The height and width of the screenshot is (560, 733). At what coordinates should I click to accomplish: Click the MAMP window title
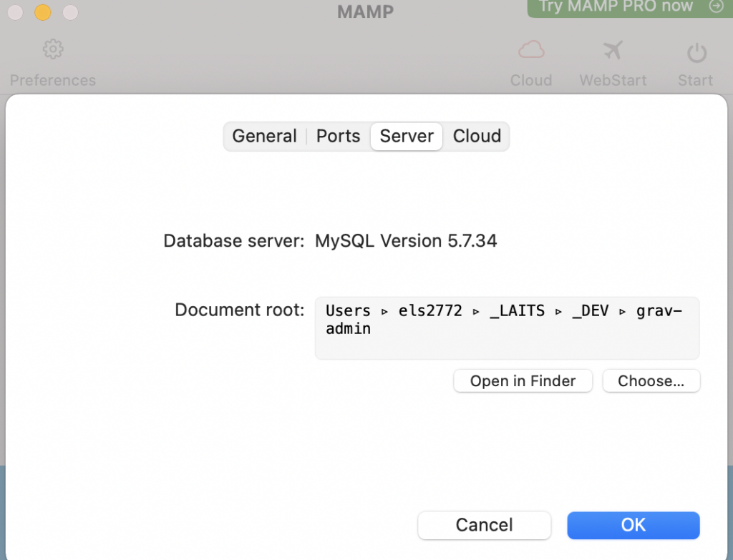tap(366, 11)
